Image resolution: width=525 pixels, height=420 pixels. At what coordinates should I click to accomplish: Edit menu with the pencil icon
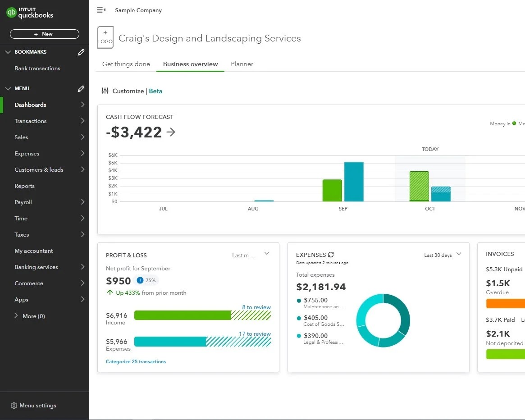pos(81,89)
